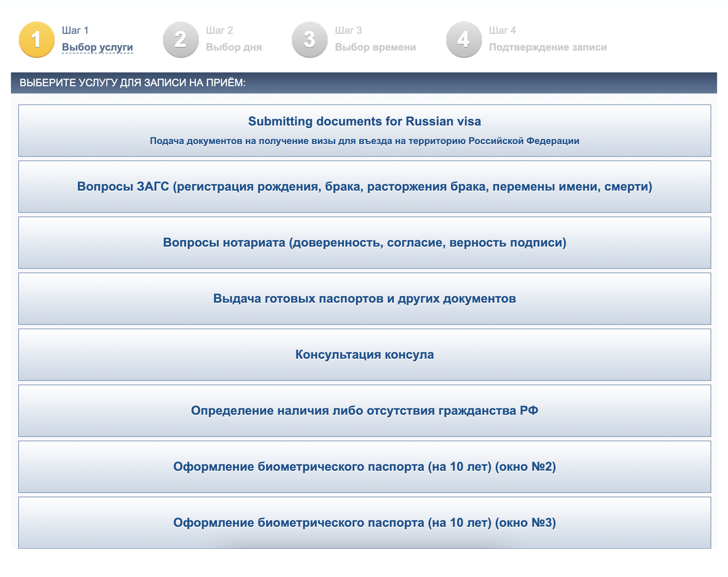Click the Шаг 1 label
The image size is (728, 577).
pos(75,31)
